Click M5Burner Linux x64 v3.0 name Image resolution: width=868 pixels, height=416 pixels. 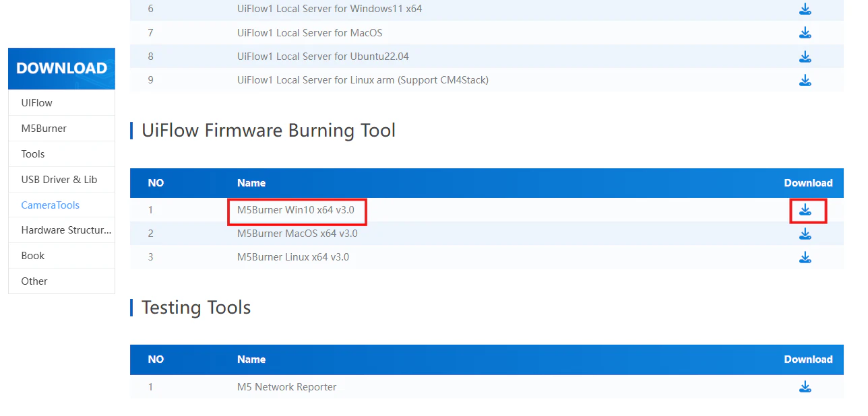coord(293,257)
